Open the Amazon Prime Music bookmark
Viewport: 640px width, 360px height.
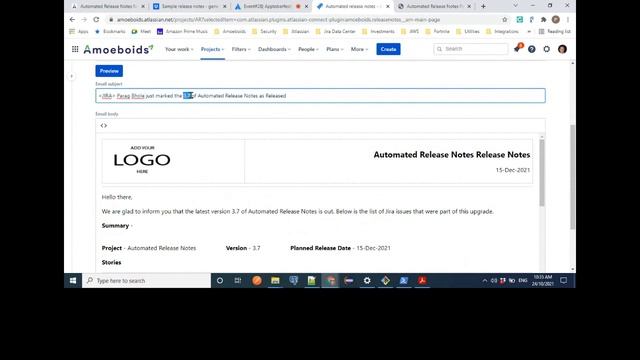(x=182, y=31)
